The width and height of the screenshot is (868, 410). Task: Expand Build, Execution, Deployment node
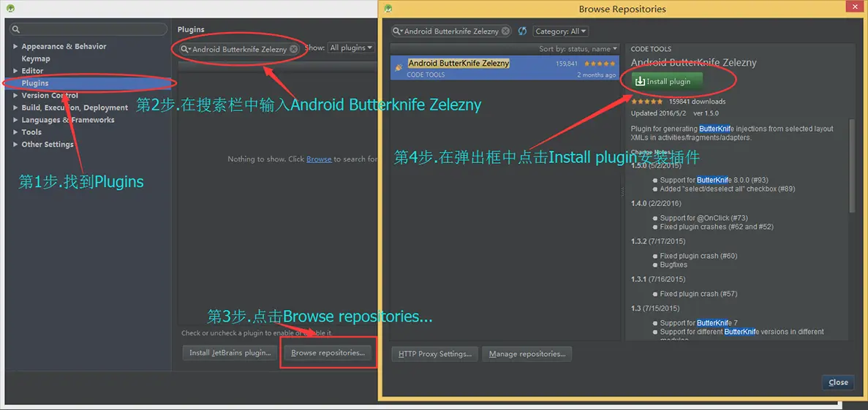point(15,107)
